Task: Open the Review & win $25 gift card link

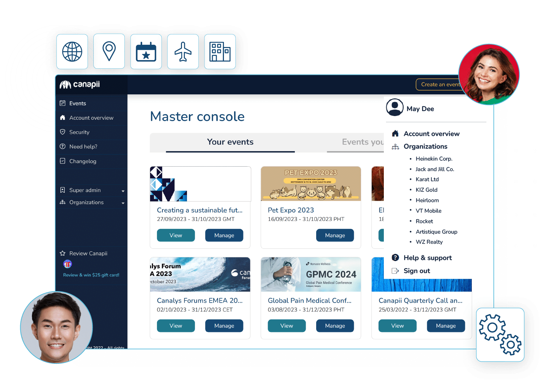Action: point(91,275)
